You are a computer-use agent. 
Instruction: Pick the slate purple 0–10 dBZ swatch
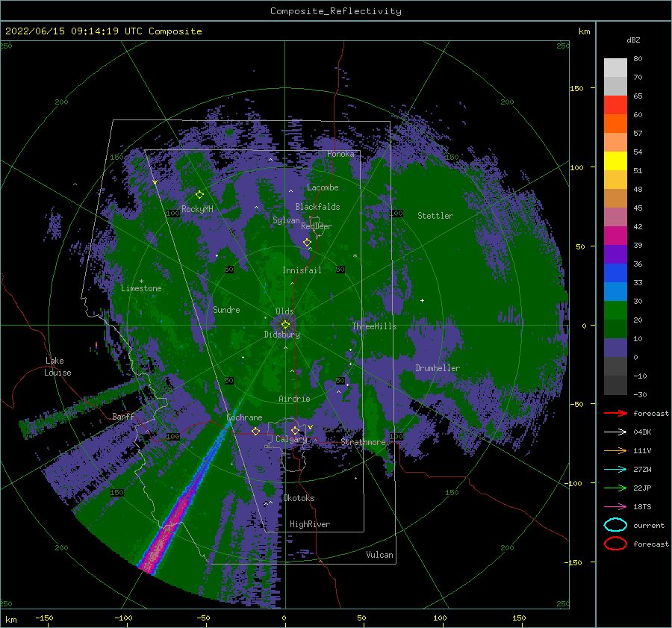coord(615,348)
